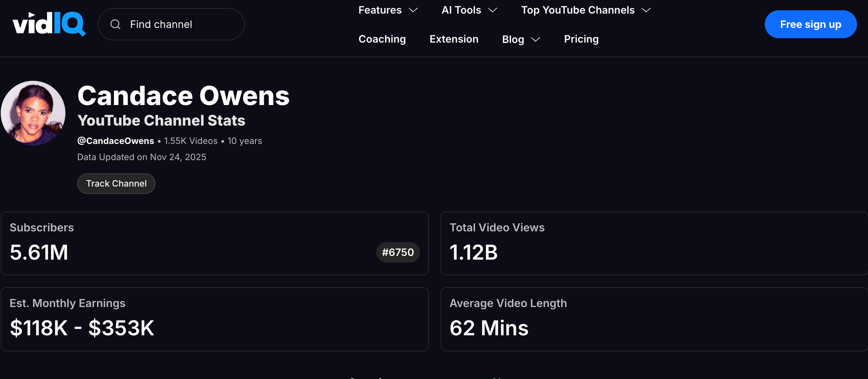Click the #6750 subscriber rank badge
This screenshot has height=379, width=868.
pos(398,252)
